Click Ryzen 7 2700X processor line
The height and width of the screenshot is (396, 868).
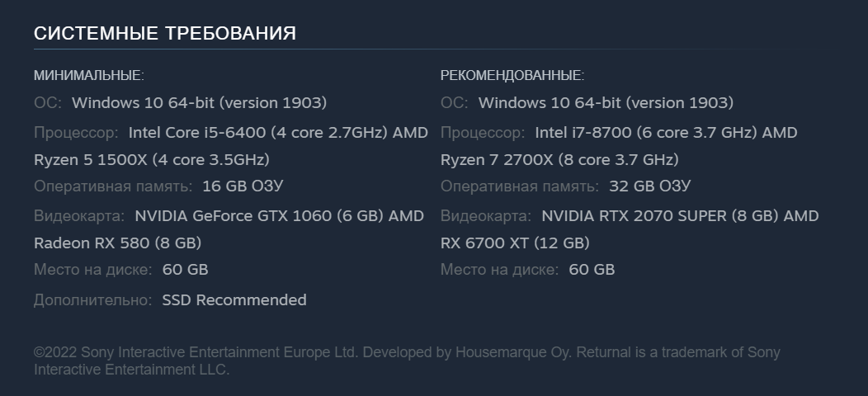559,160
